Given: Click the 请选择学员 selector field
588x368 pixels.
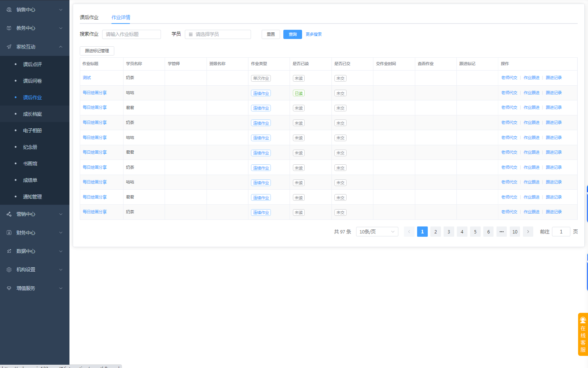Looking at the screenshot, I should [x=218, y=34].
